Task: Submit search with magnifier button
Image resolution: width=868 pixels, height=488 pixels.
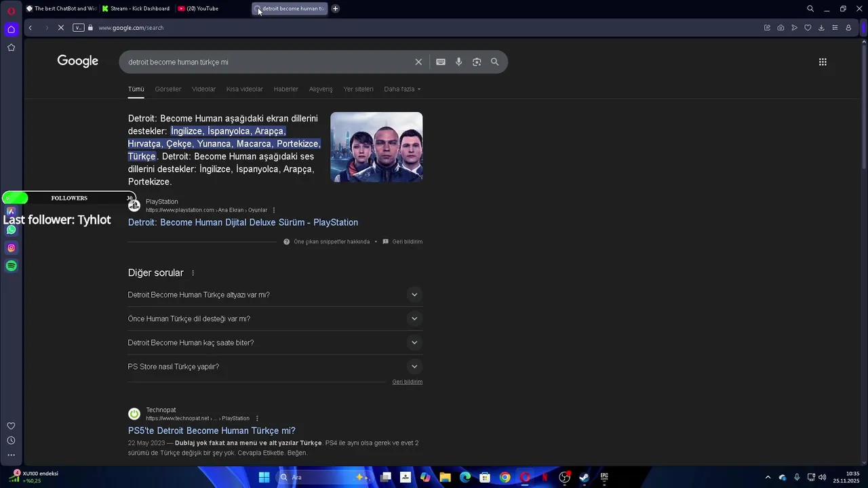Action: click(495, 62)
